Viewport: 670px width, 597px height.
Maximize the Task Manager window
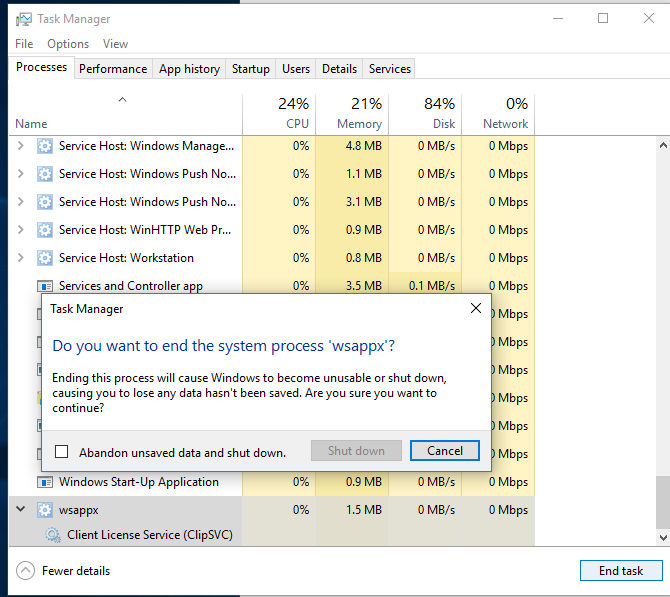point(603,18)
